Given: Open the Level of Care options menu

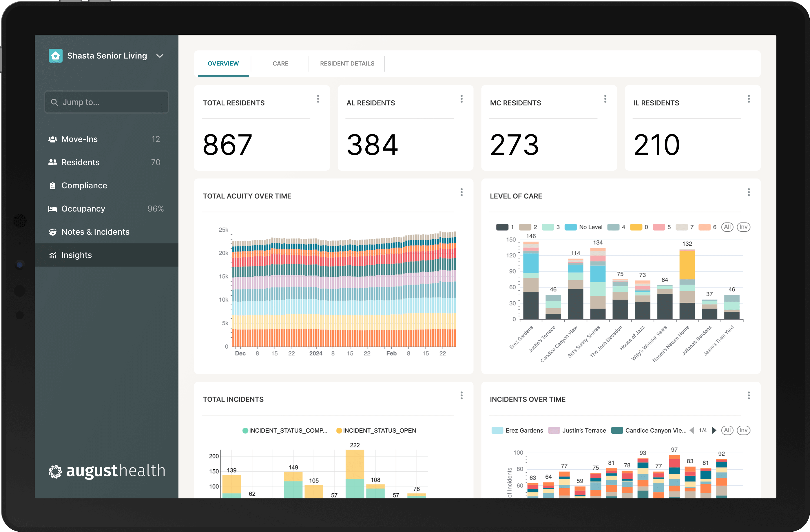Looking at the screenshot, I should 749,192.
